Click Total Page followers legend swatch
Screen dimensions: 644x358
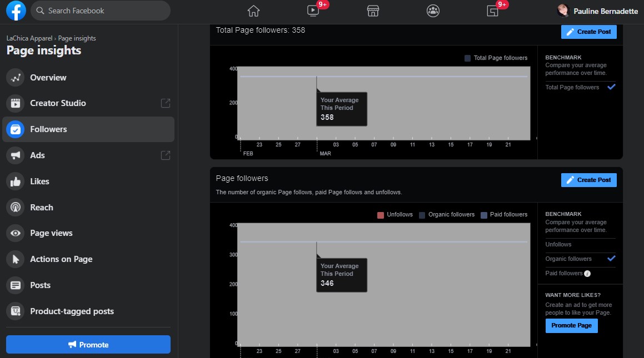point(467,58)
